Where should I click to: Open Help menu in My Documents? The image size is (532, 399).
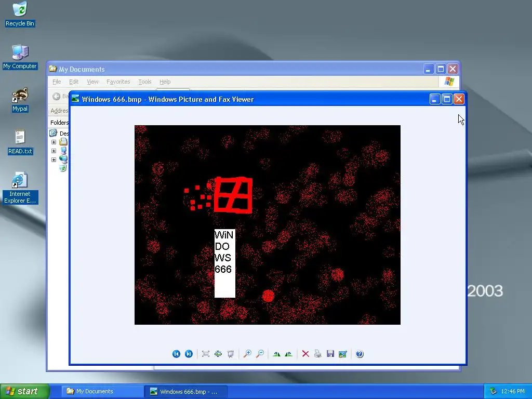click(165, 82)
